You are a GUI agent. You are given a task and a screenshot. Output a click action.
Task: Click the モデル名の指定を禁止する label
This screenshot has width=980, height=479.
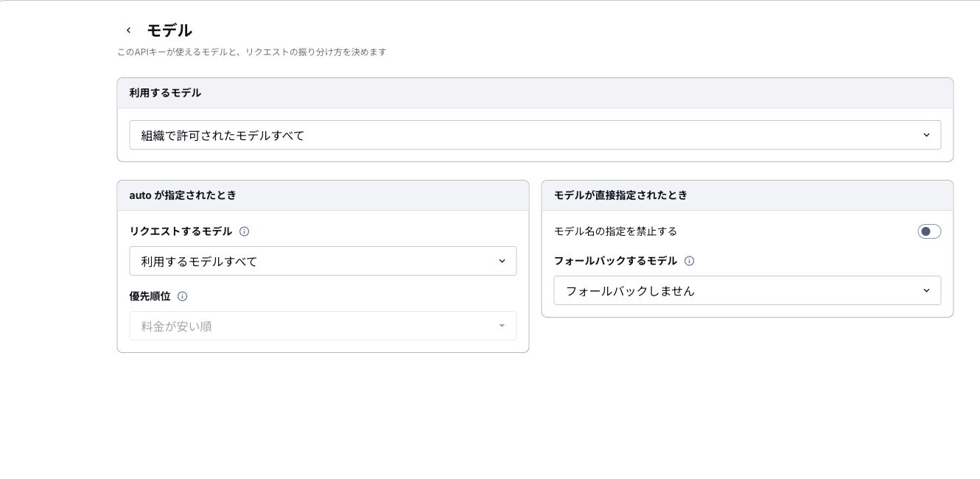click(x=615, y=231)
